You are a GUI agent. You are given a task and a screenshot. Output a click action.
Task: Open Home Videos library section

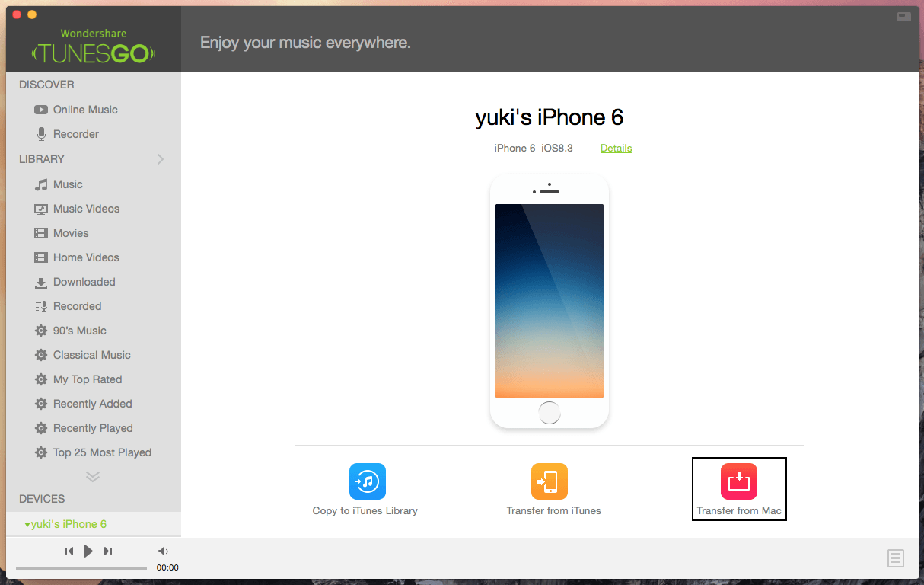pyautogui.click(x=77, y=257)
